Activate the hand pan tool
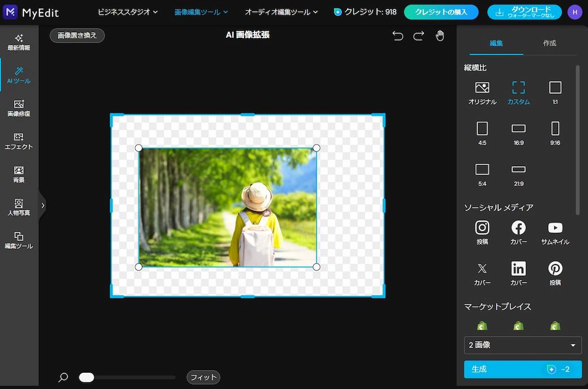 pyautogui.click(x=439, y=35)
